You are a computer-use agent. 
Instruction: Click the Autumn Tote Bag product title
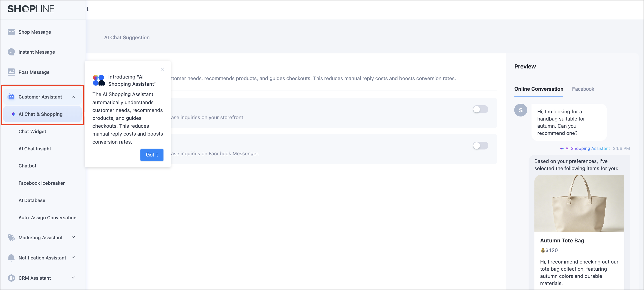(x=562, y=240)
